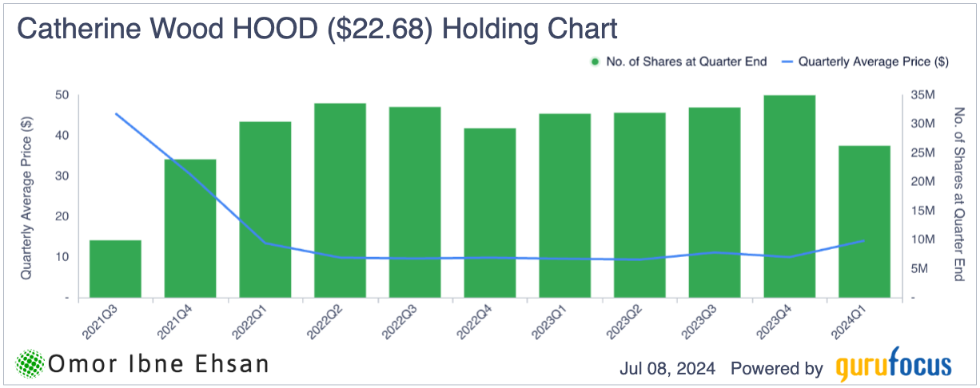Click the Omor Ibne Ehsan author name
Screen dimensions: 980x388
(x=158, y=365)
